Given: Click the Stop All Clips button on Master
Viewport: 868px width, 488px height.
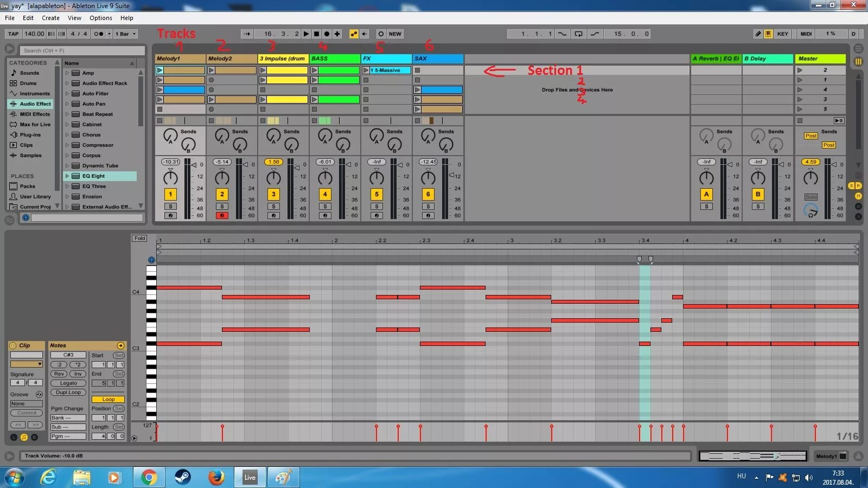Looking at the screenshot, I should pos(800,120).
